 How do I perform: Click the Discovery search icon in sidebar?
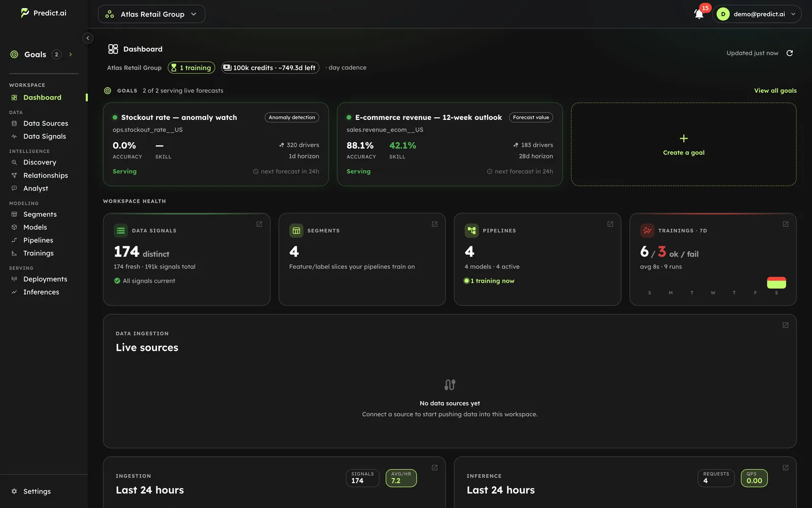(x=14, y=163)
